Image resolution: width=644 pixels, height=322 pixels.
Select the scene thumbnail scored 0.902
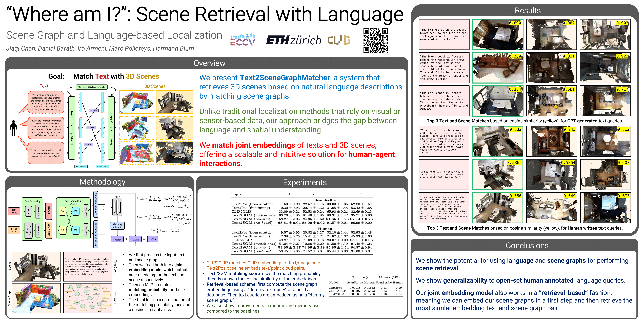551,34
